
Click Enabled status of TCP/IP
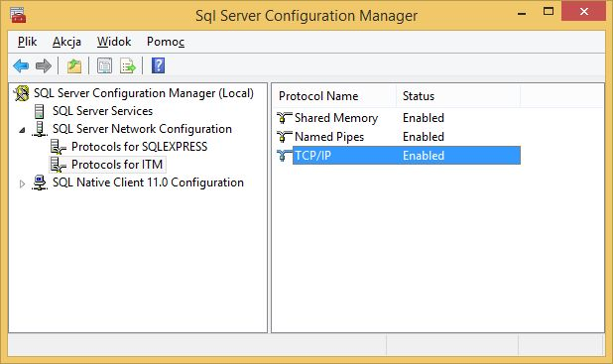tap(424, 155)
